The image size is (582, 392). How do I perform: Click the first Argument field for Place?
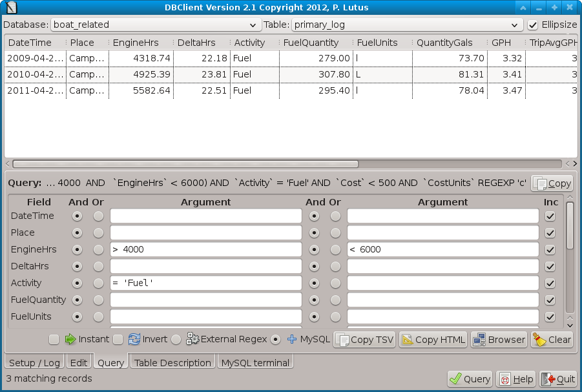coord(205,232)
